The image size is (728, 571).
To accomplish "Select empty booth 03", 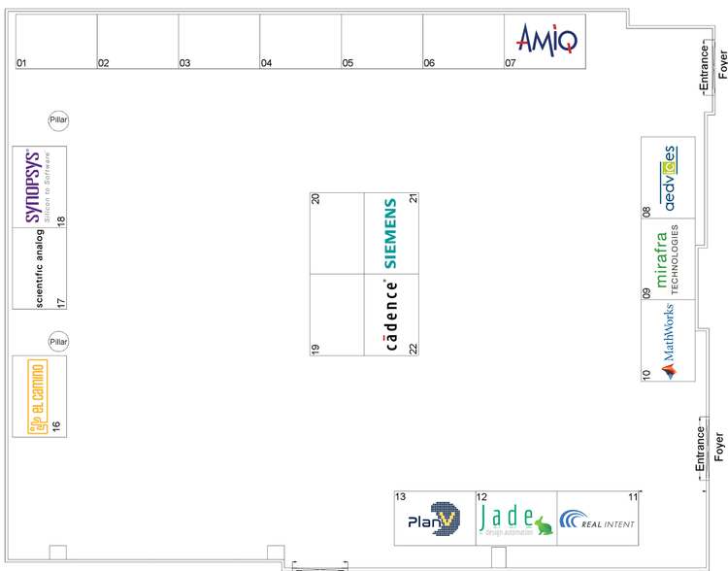I will (x=219, y=42).
